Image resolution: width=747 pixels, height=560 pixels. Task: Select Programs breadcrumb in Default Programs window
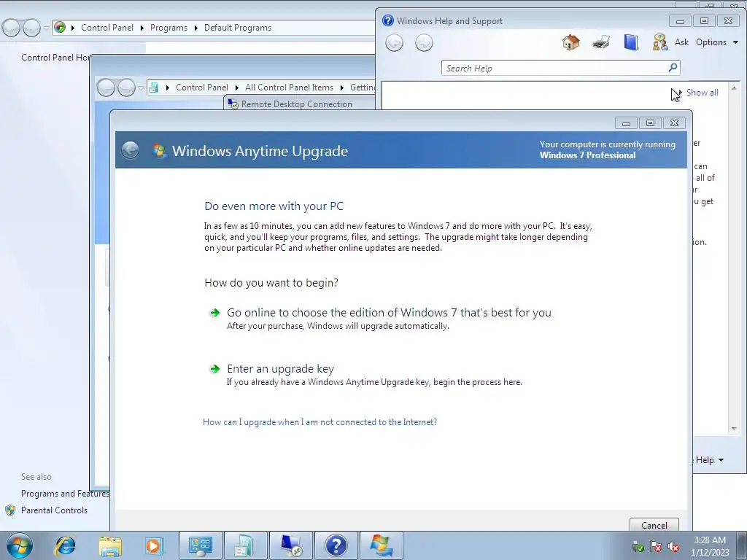click(x=169, y=28)
